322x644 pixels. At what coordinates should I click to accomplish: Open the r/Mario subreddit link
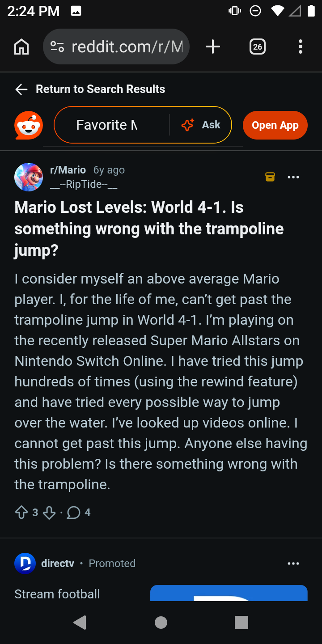pos(68,170)
